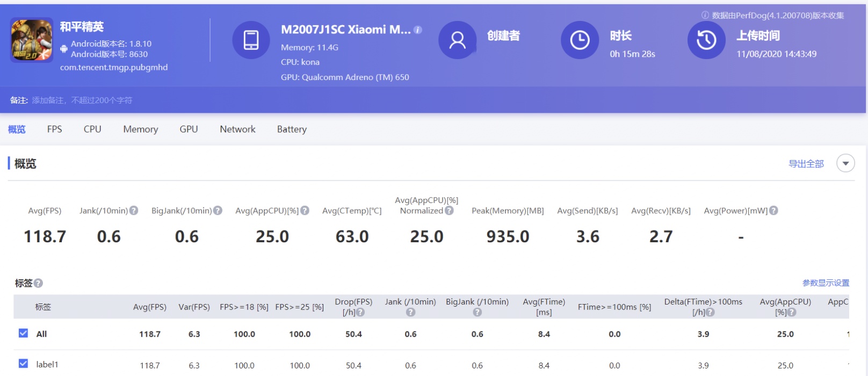
Task: Click the upload time history icon
Action: [706, 40]
